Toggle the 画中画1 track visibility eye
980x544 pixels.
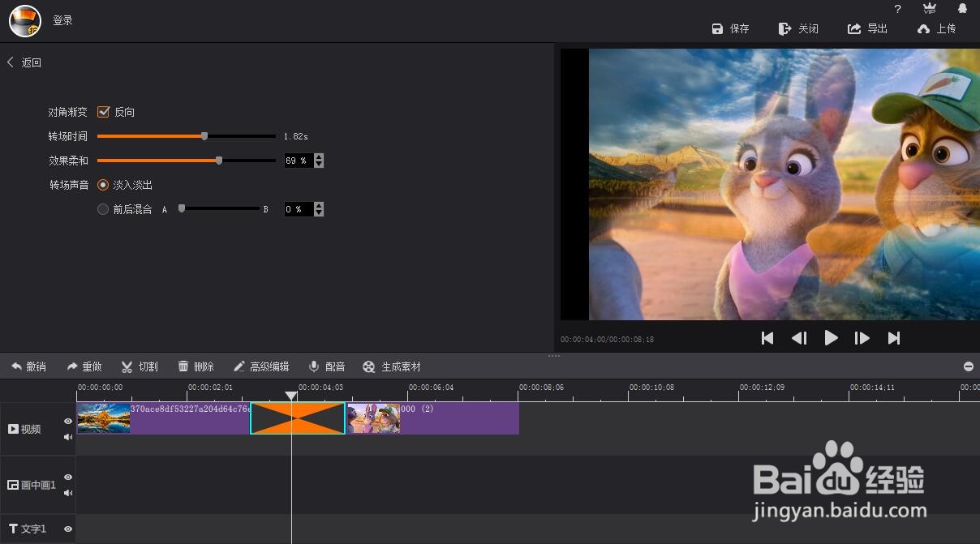[68, 477]
